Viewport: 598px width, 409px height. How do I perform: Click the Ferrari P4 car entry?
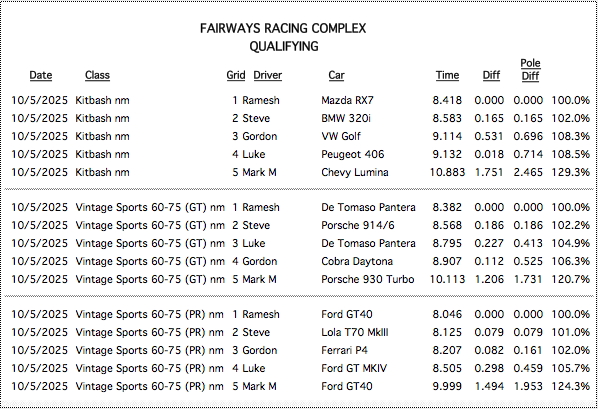click(344, 350)
